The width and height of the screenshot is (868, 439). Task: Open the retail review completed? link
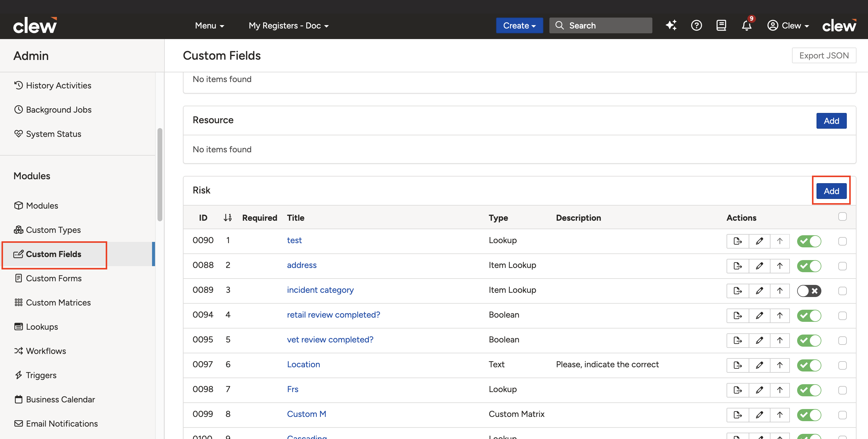tap(333, 315)
